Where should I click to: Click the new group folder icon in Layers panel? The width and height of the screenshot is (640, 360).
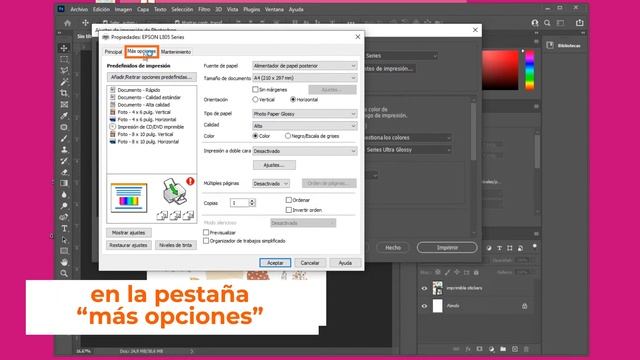click(503, 349)
